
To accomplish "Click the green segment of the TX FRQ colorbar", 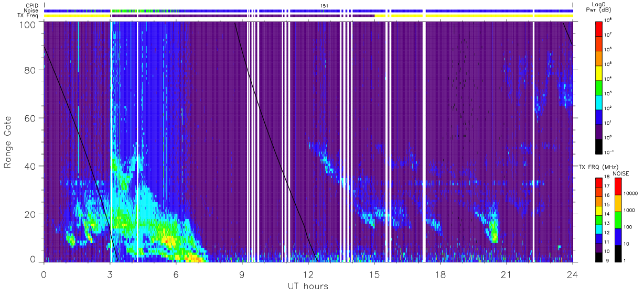I will click(599, 219).
